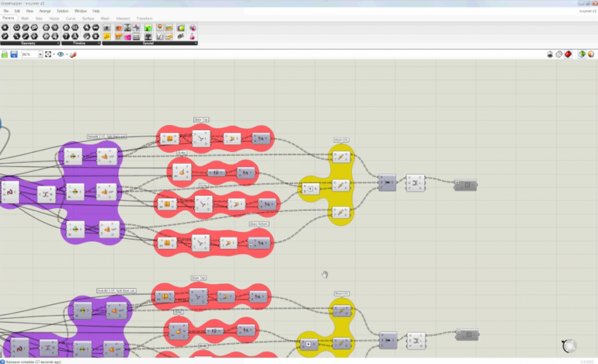The image size is (598, 364).
Task: Add the Gradient component icon
Action: [x=169, y=28]
